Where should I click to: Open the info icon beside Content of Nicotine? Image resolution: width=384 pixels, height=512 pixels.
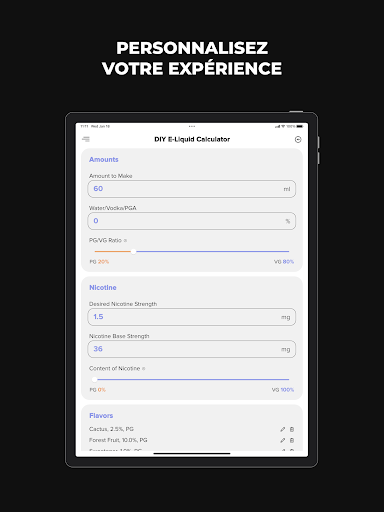coord(144,369)
